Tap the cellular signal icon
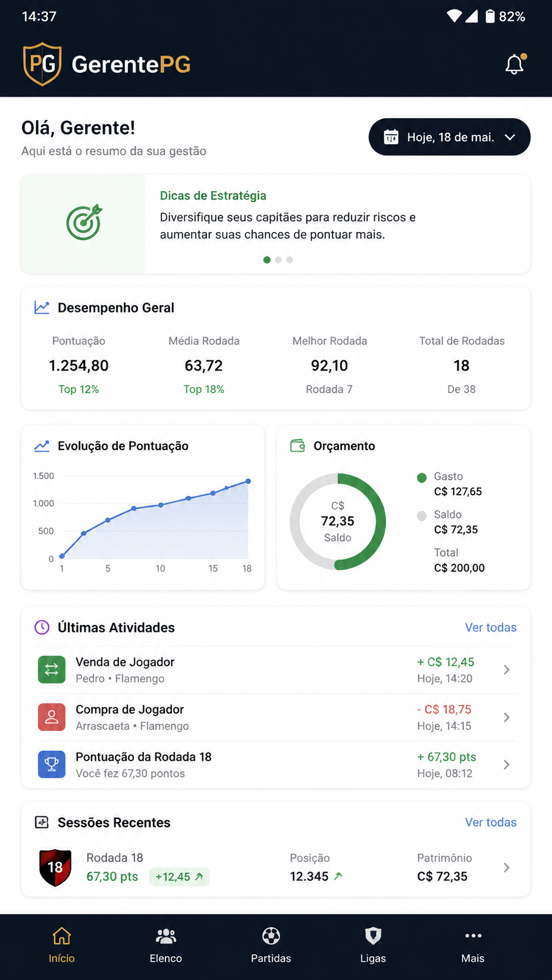The width and height of the screenshot is (552, 980). (472, 16)
